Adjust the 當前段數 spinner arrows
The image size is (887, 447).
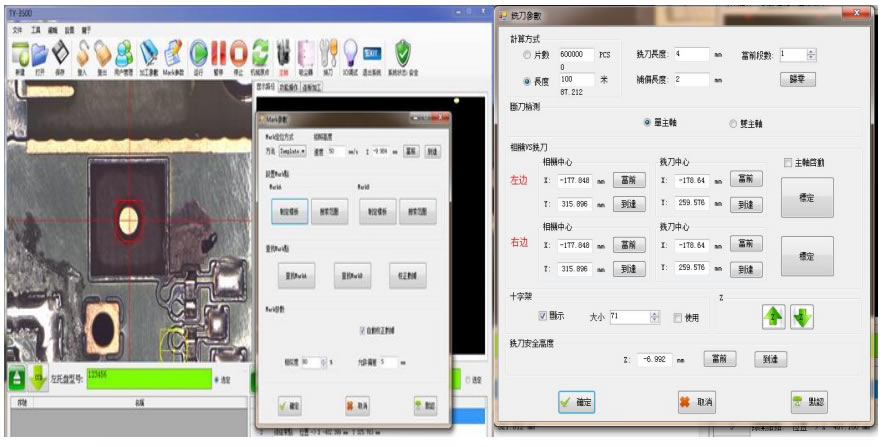(811, 55)
